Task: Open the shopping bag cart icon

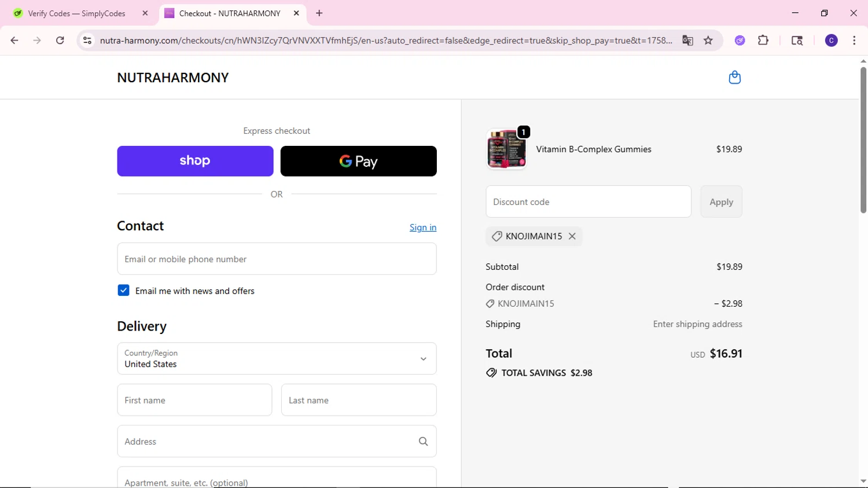Action: (734, 77)
